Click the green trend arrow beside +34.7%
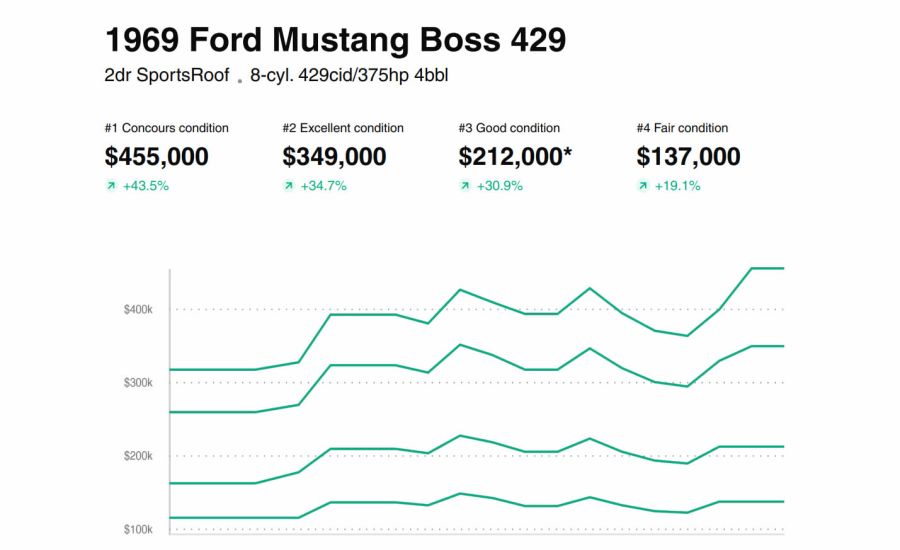Screen dimensions: 900x550 (x=288, y=186)
